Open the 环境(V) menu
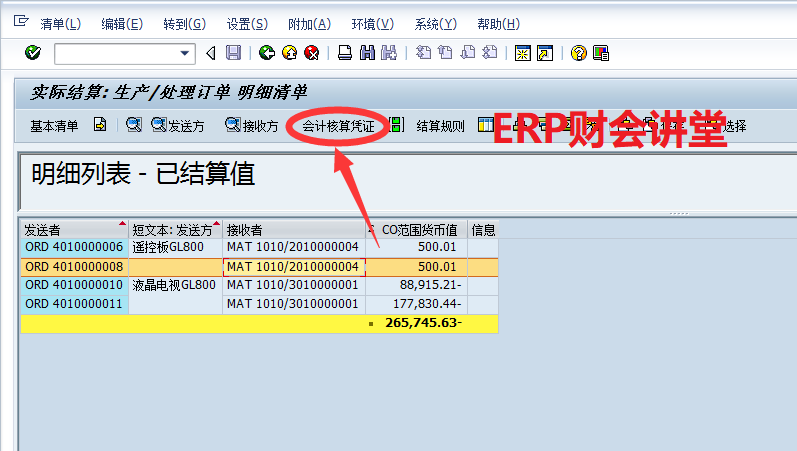The height and width of the screenshot is (451, 797). 370,24
